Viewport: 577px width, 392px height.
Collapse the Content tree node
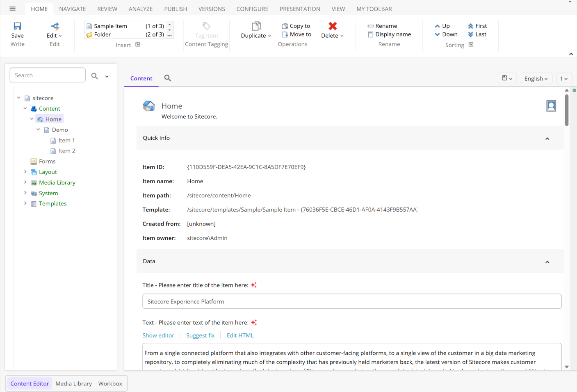(25, 108)
